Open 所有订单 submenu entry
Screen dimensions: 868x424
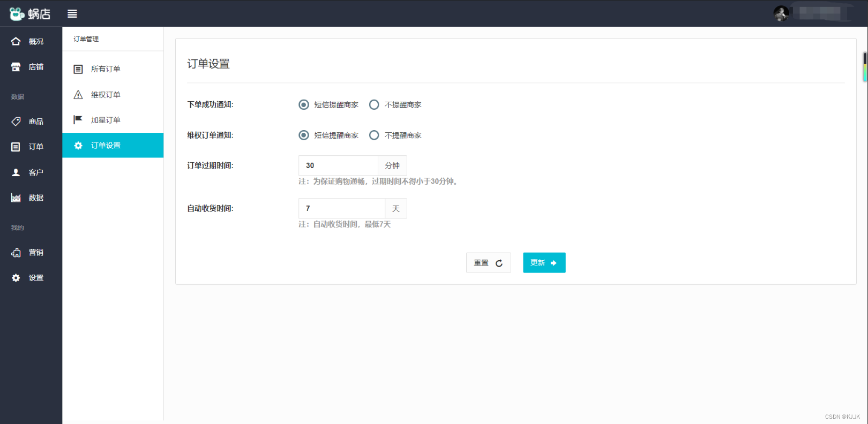[113, 69]
